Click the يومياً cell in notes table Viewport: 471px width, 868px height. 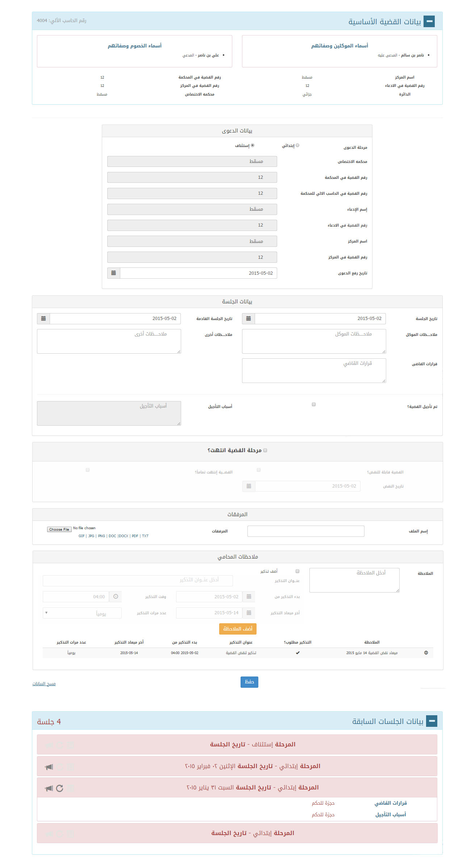[71, 653]
